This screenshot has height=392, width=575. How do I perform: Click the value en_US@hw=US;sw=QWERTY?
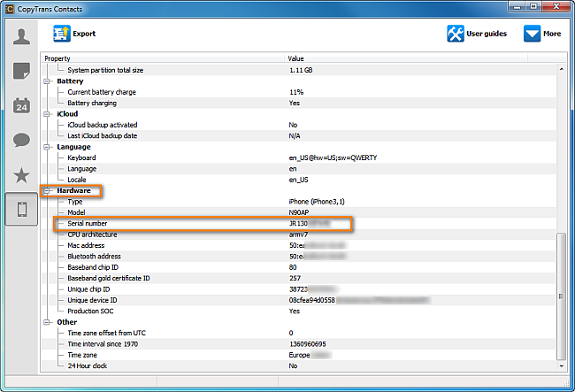[x=333, y=158]
